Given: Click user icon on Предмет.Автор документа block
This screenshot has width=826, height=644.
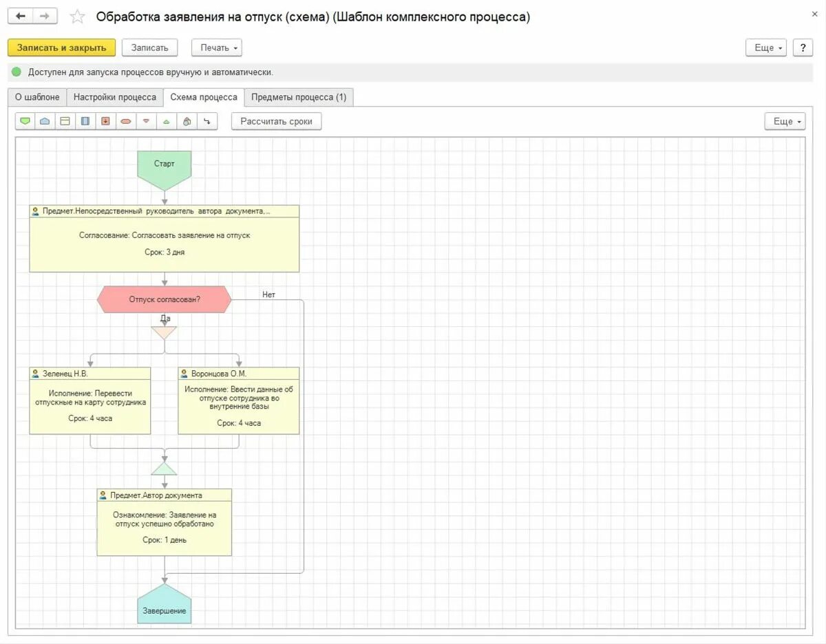Looking at the screenshot, I should [x=103, y=495].
